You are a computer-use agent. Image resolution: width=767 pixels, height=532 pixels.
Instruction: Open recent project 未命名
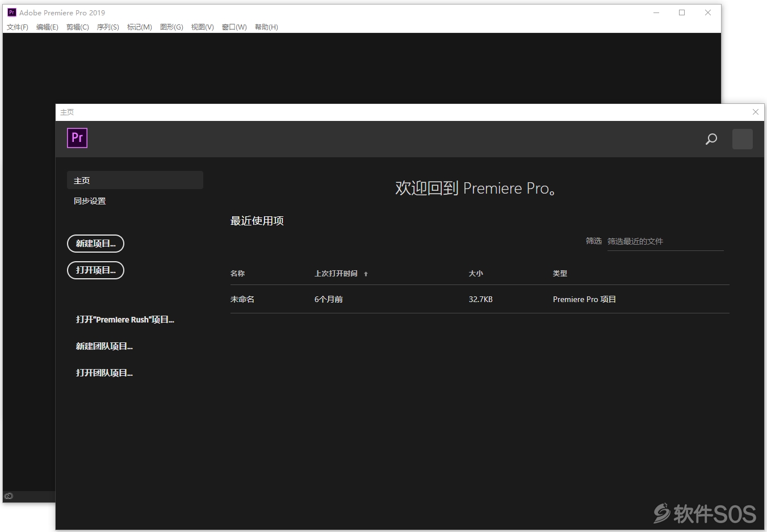coord(242,299)
